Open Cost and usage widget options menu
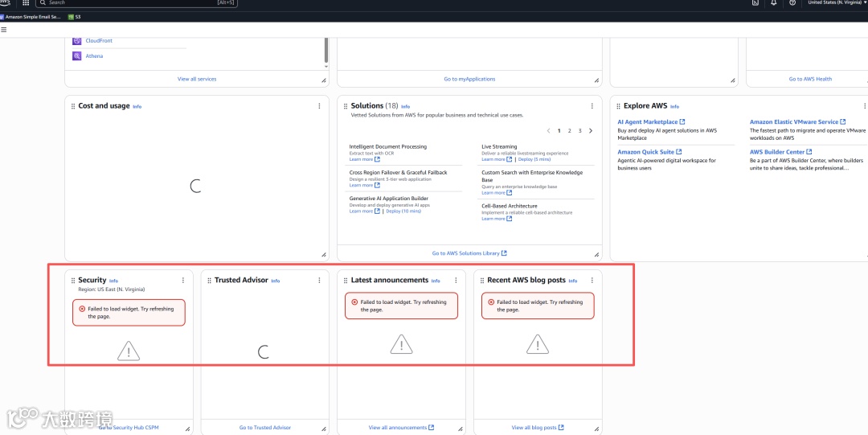This screenshot has height=435, width=868. click(319, 106)
